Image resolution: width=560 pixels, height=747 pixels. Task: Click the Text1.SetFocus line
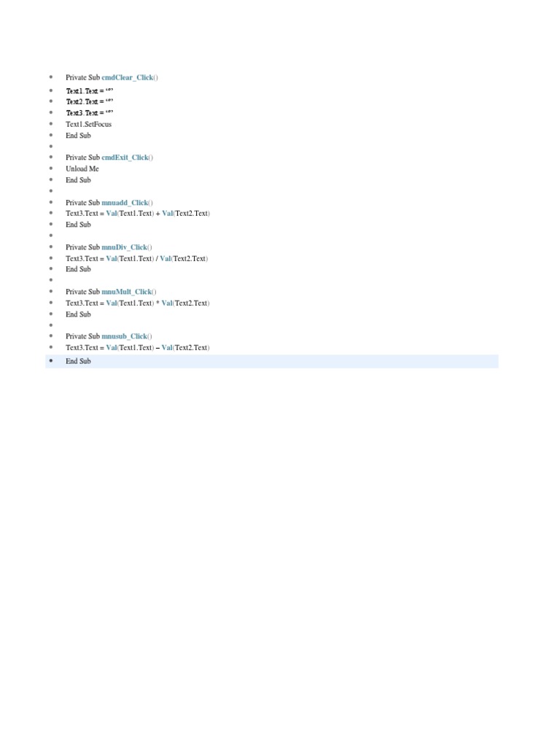click(88, 124)
